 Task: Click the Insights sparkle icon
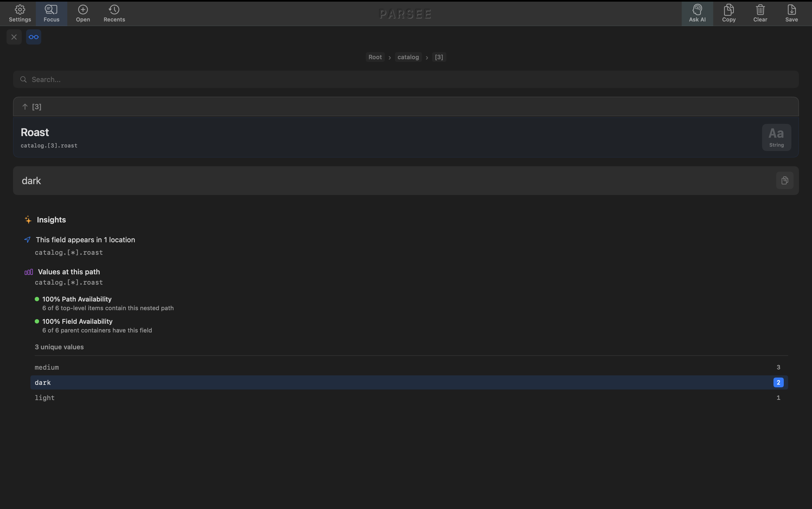28,220
